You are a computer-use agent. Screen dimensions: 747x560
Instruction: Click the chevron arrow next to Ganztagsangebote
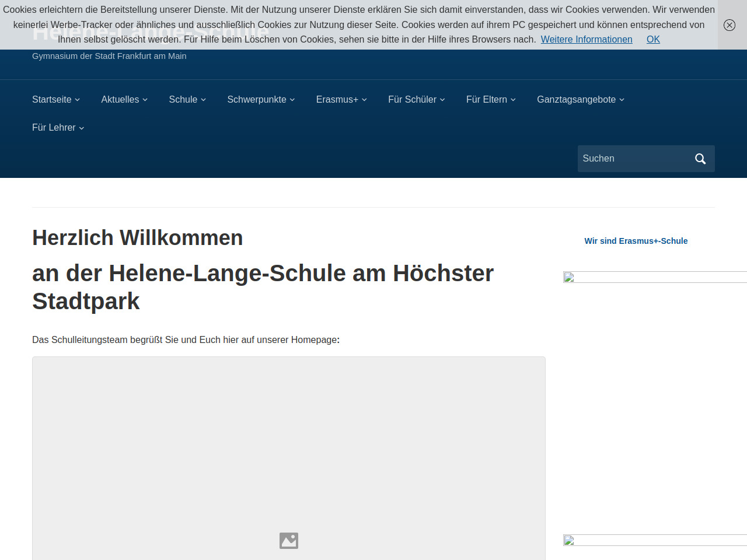[622, 100]
